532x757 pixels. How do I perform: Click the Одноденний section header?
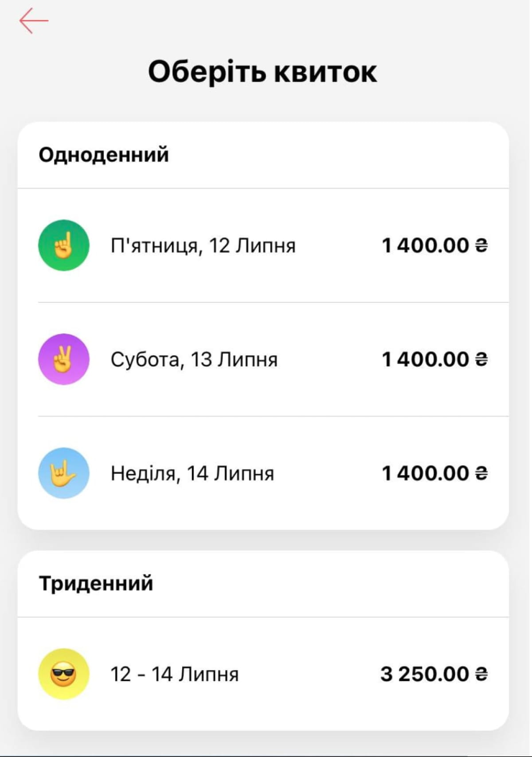point(104,155)
